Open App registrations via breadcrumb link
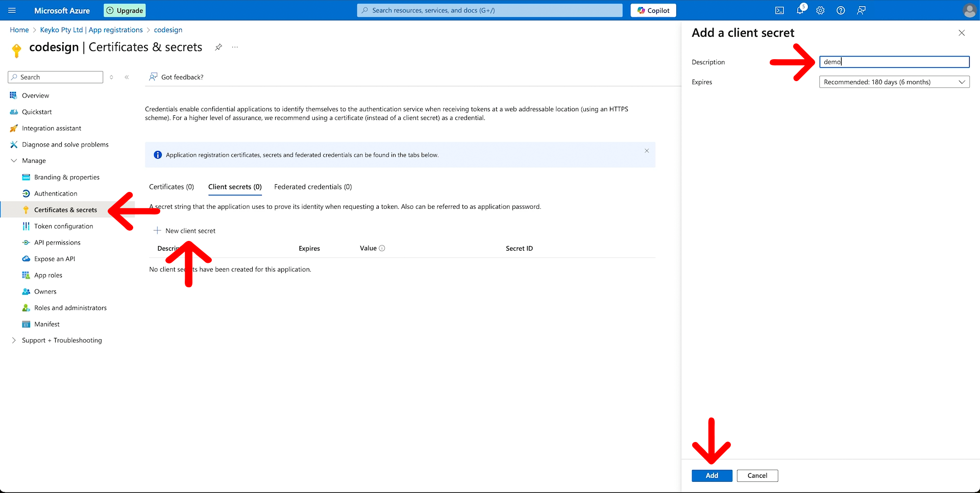 tap(115, 30)
